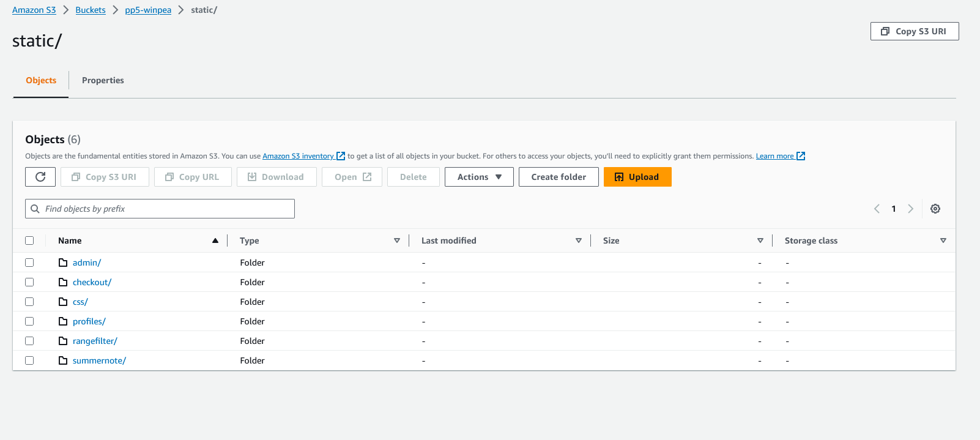The height and width of the screenshot is (440, 980).
Task: Open the admin/ folder link
Action: [x=87, y=263]
